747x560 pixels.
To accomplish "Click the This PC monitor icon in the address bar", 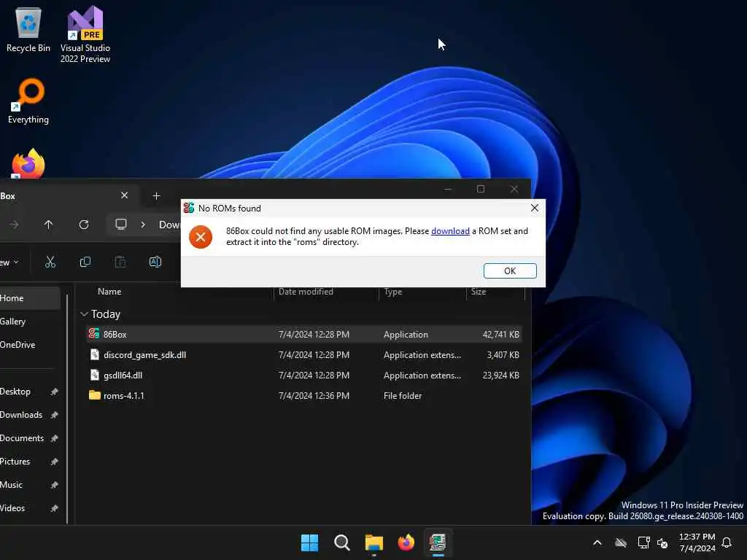I will [x=121, y=225].
